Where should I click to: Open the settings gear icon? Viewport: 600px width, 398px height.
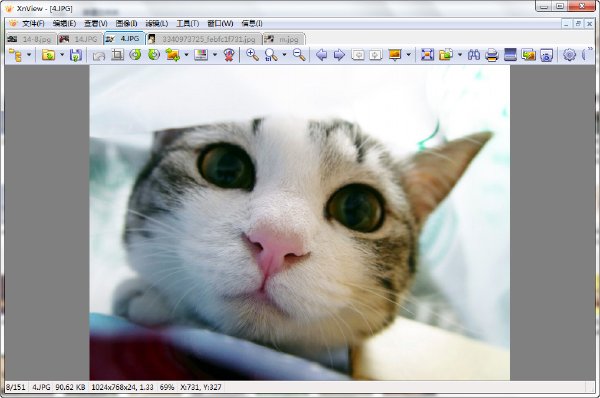(x=569, y=55)
